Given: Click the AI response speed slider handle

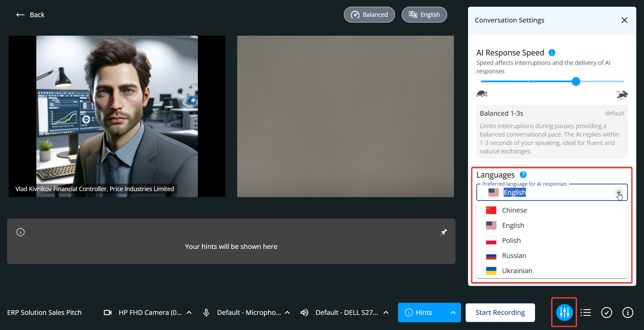Looking at the screenshot, I should [576, 81].
